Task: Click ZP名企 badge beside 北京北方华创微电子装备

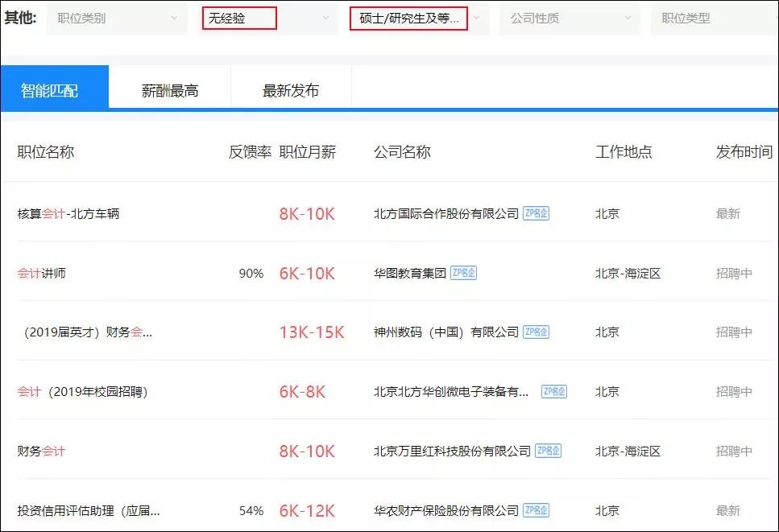Action: tap(554, 392)
